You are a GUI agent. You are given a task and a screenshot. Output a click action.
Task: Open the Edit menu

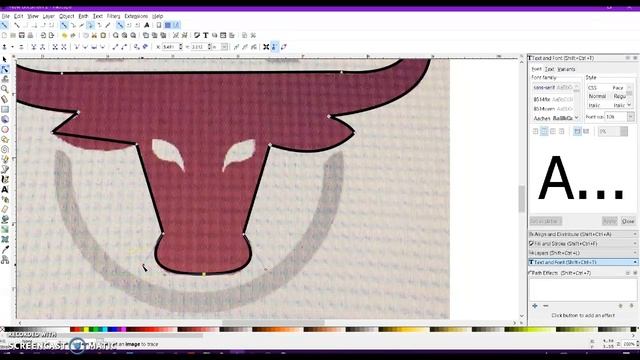click(18, 16)
